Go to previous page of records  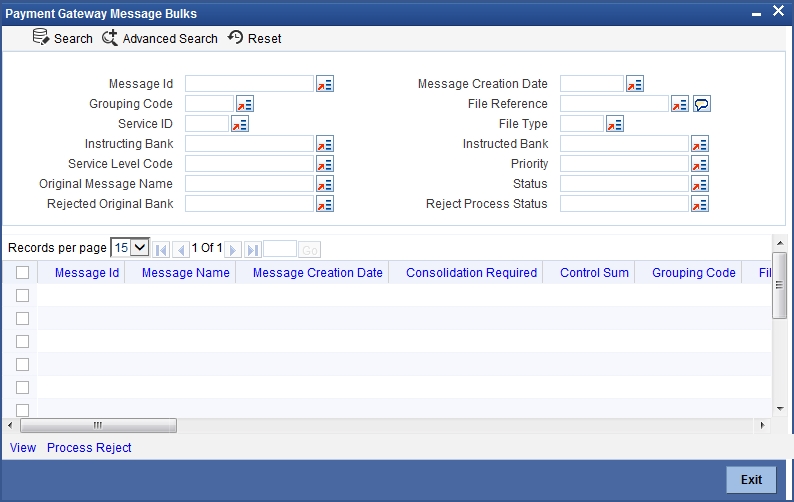[181, 249]
